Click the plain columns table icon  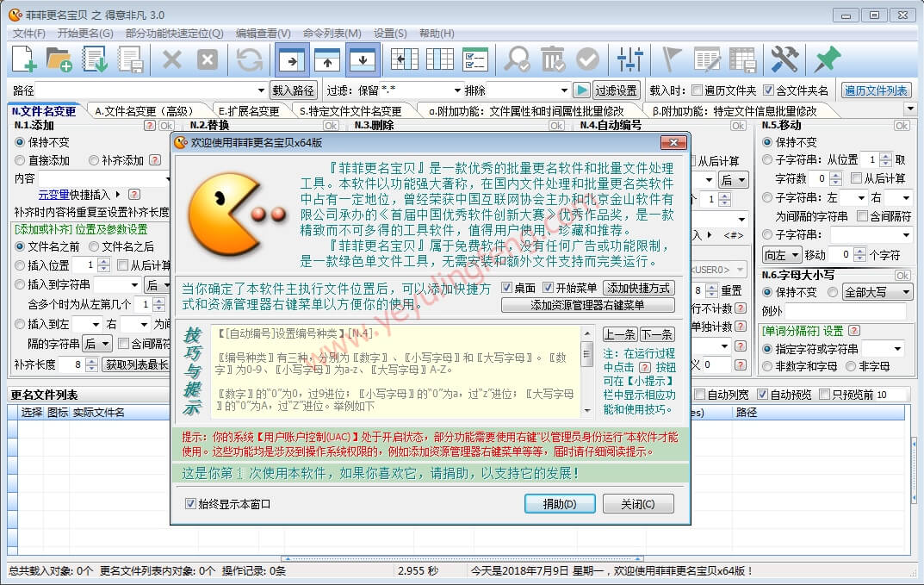[439, 59]
